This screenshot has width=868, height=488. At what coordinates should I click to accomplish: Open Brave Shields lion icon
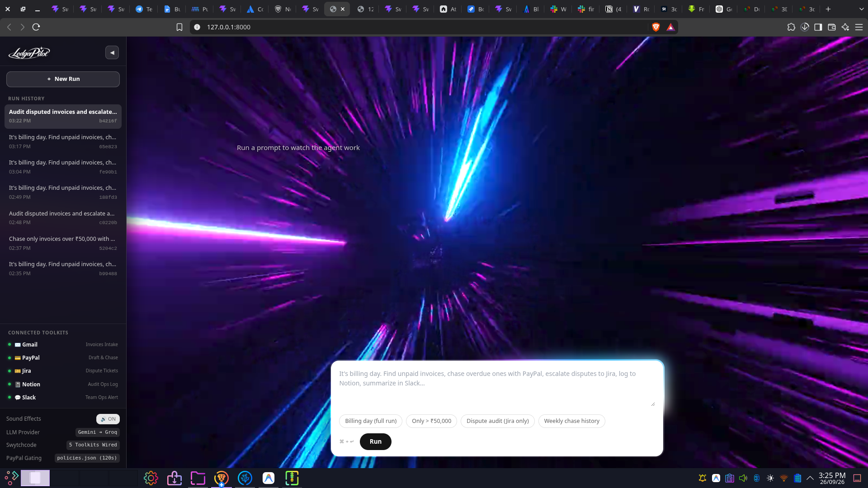(x=656, y=27)
